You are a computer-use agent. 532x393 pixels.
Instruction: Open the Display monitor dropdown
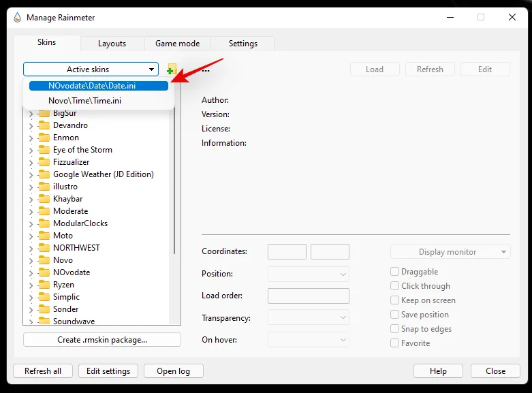click(x=450, y=252)
